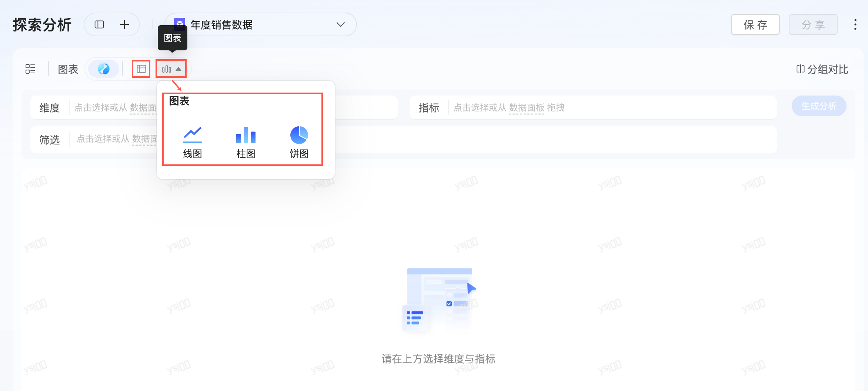Toggle the sidebar panel layout icon
This screenshot has width=868, height=391.
(99, 25)
